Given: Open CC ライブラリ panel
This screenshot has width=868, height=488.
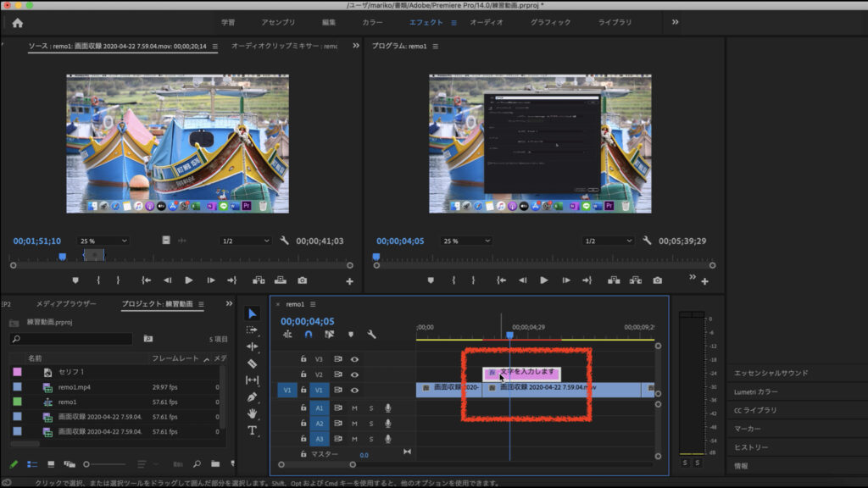Looking at the screenshot, I should tap(755, 410).
